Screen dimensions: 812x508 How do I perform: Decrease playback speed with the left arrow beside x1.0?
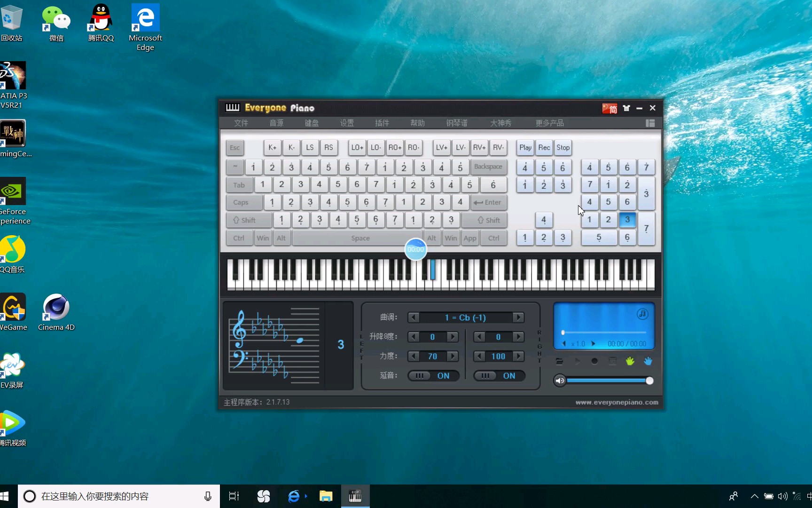tap(564, 344)
